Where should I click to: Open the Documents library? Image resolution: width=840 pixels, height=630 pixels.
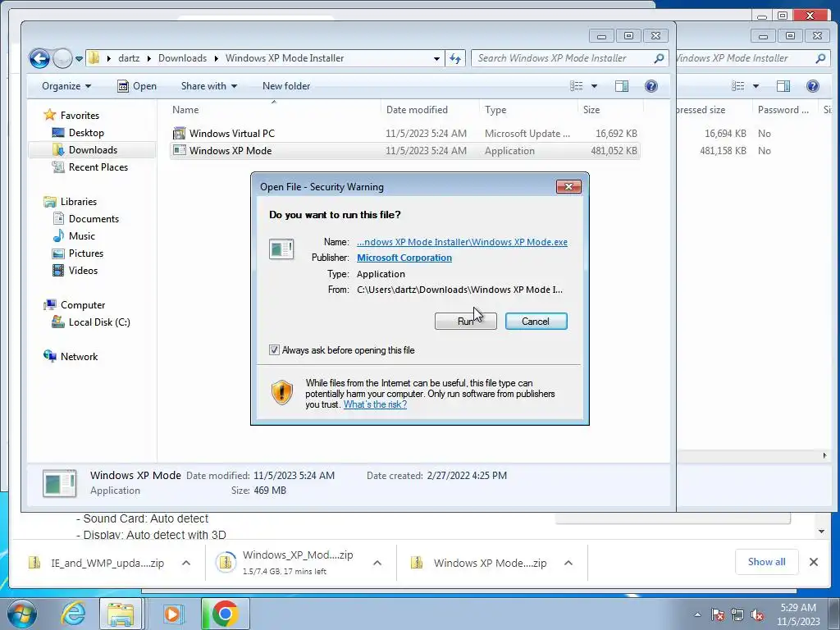[94, 218]
